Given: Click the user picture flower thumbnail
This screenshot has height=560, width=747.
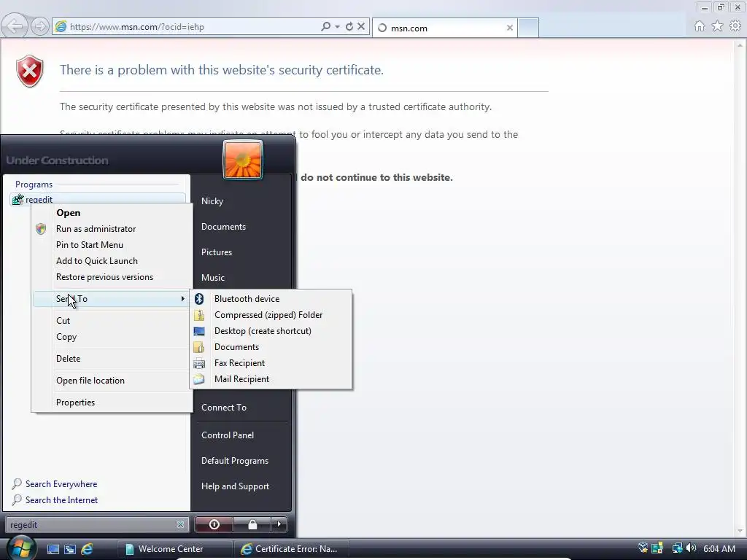Looking at the screenshot, I should 243,160.
